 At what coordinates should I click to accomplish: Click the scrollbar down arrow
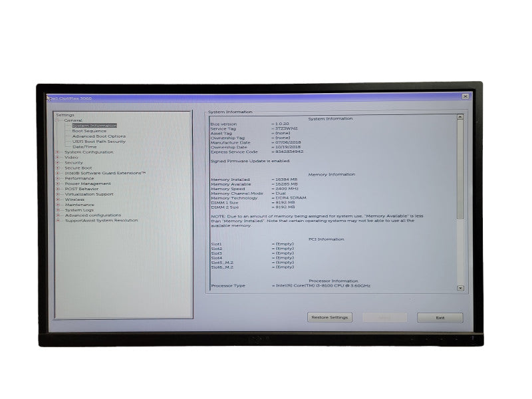pos(460,288)
